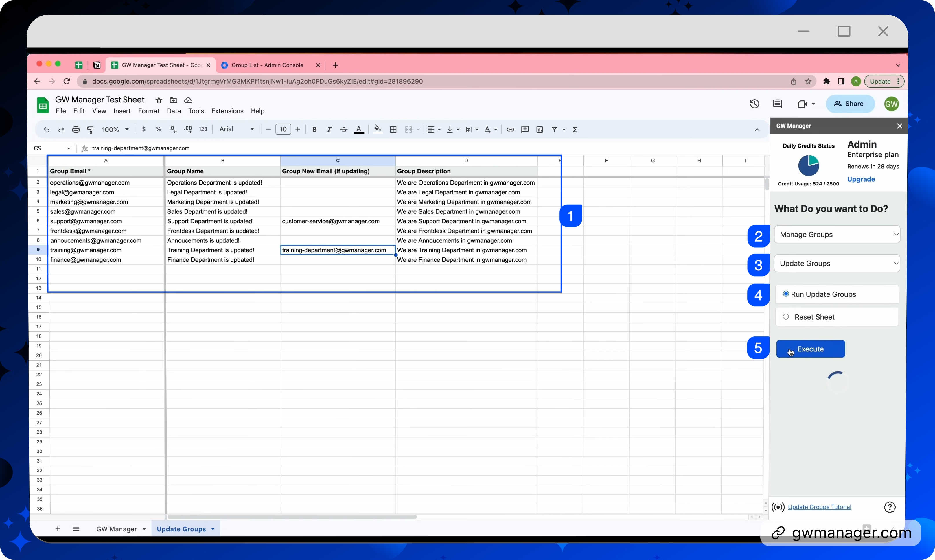
Task: Apply percent format
Action: coord(159,129)
